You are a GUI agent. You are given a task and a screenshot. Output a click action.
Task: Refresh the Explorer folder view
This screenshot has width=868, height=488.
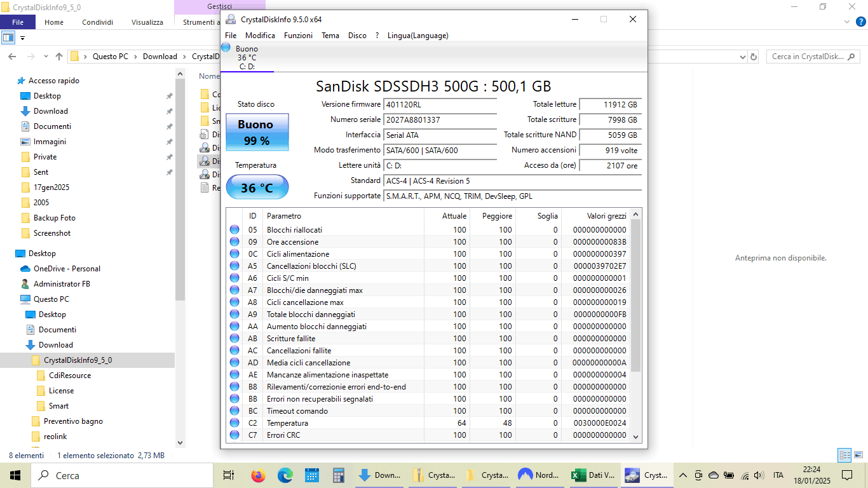(x=754, y=57)
